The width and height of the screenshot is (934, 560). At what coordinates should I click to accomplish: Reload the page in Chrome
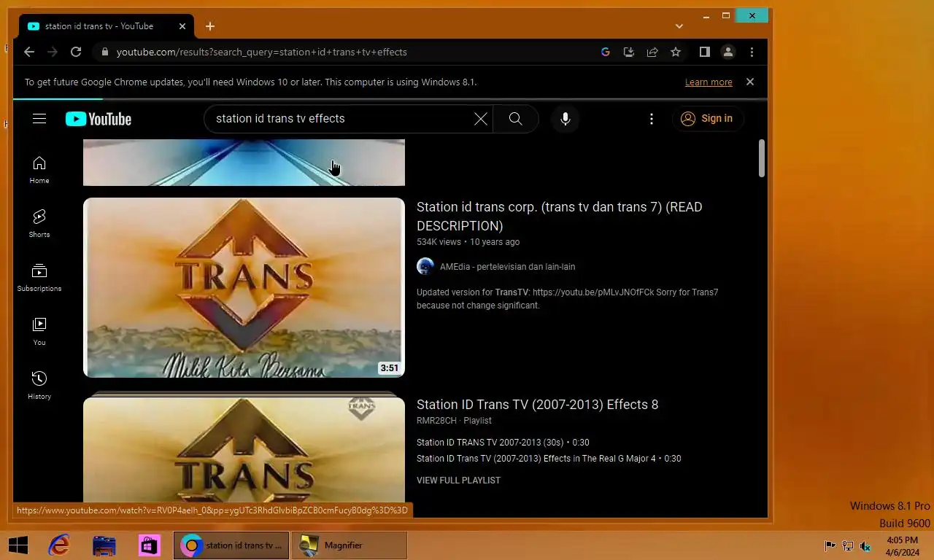pos(76,52)
